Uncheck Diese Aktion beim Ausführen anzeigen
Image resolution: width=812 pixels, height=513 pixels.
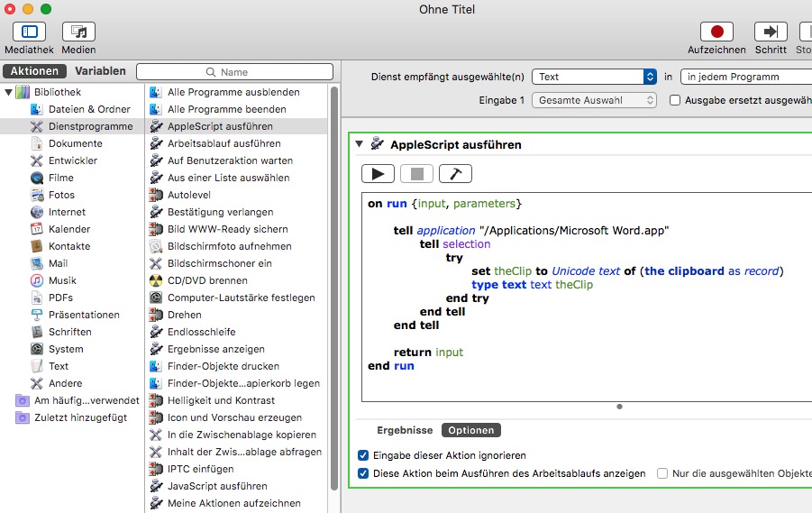(363, 473)
